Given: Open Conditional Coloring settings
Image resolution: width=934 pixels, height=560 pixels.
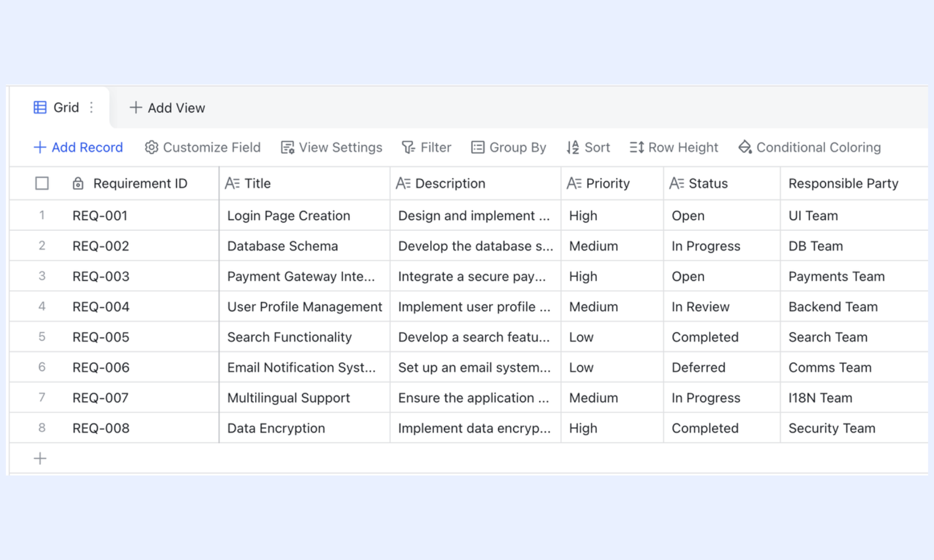Looking at the screenshot, I should tap(810, 147).
